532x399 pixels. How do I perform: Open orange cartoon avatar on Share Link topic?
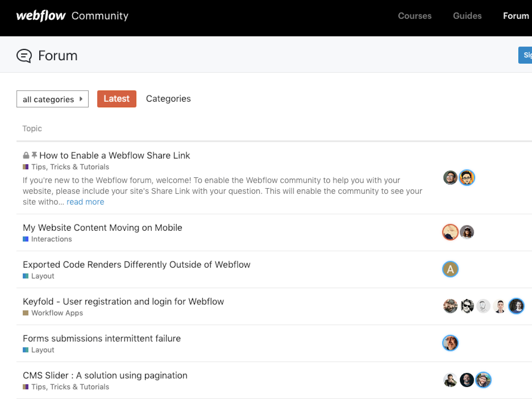(467, 178)
